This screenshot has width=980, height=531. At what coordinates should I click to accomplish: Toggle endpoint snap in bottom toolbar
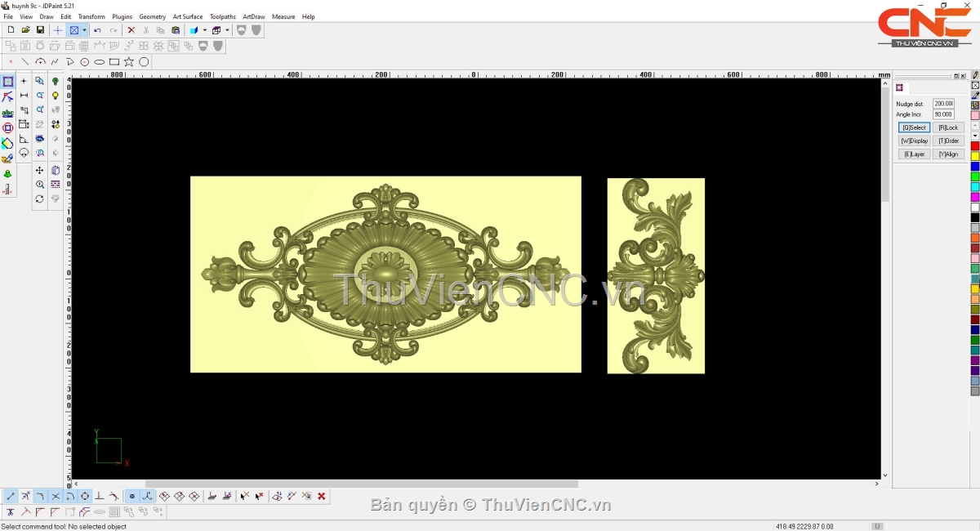pyautogui.click(x=11, y=496)
